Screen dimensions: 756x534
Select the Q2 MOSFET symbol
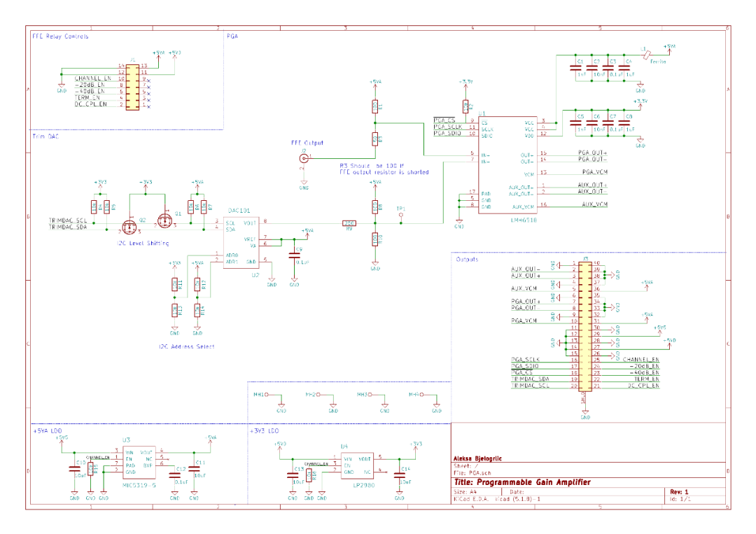tap(129, 227)
